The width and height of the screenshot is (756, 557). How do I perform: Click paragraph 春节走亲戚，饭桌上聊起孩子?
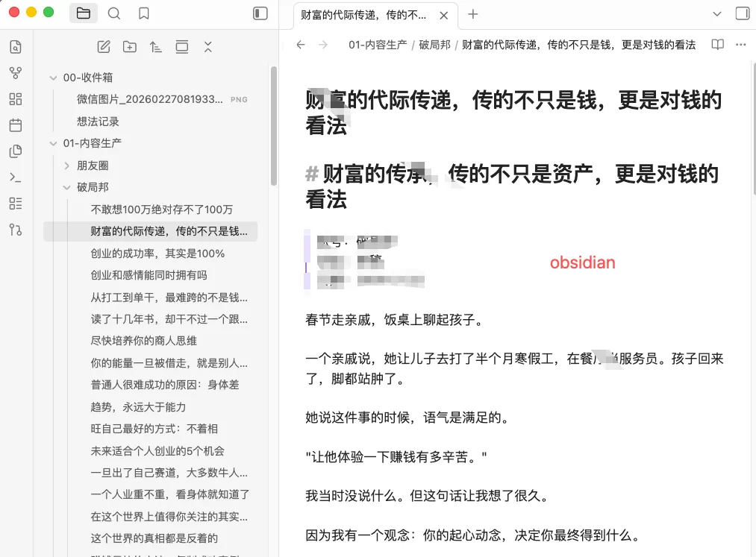tap(394, 319)
